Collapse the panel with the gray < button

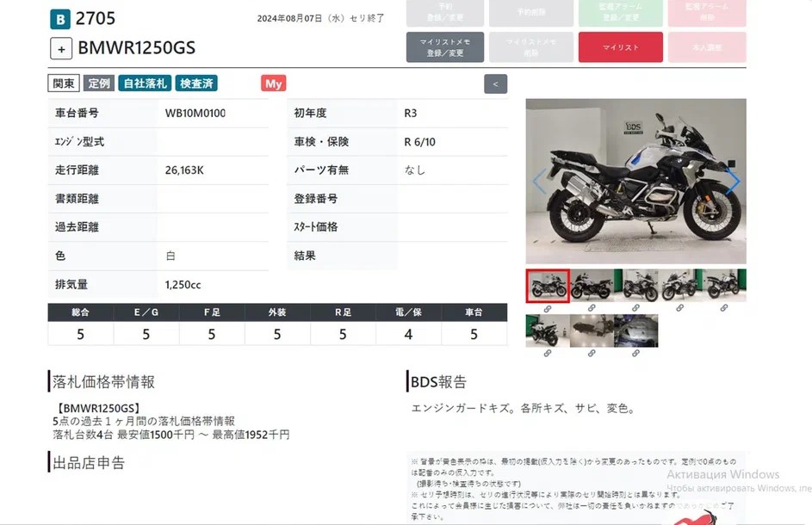tap(496, 83)
